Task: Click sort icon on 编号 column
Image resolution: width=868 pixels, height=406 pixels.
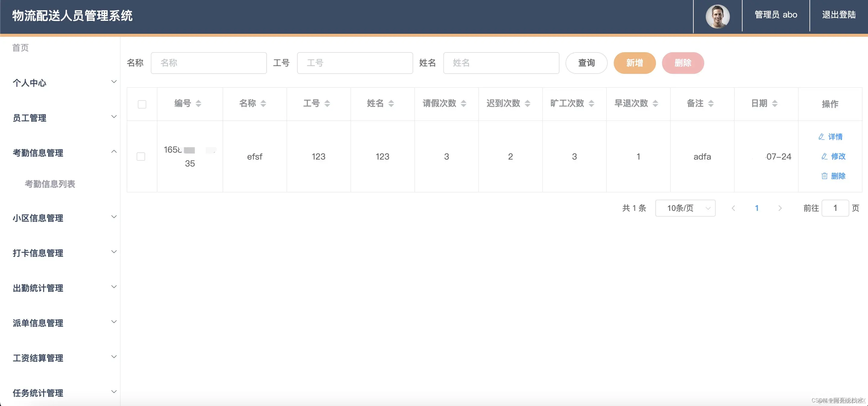Action: click(198, 103)
